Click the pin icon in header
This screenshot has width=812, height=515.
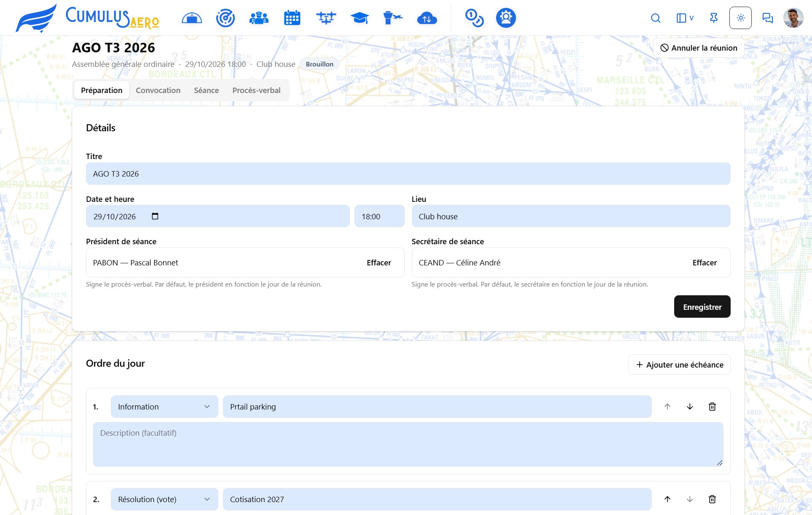[714, 18]
